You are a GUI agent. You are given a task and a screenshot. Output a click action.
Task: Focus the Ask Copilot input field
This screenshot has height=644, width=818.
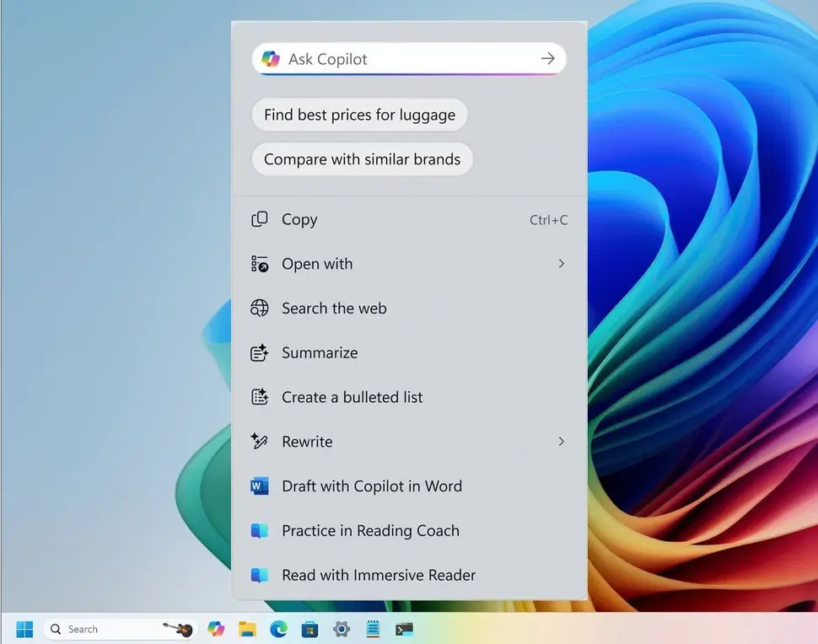click(x=409, y=59)
